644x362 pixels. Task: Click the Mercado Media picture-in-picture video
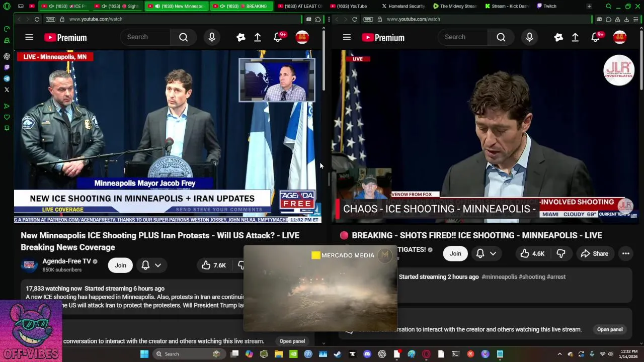pyautogui.click(x=320, y=289)
